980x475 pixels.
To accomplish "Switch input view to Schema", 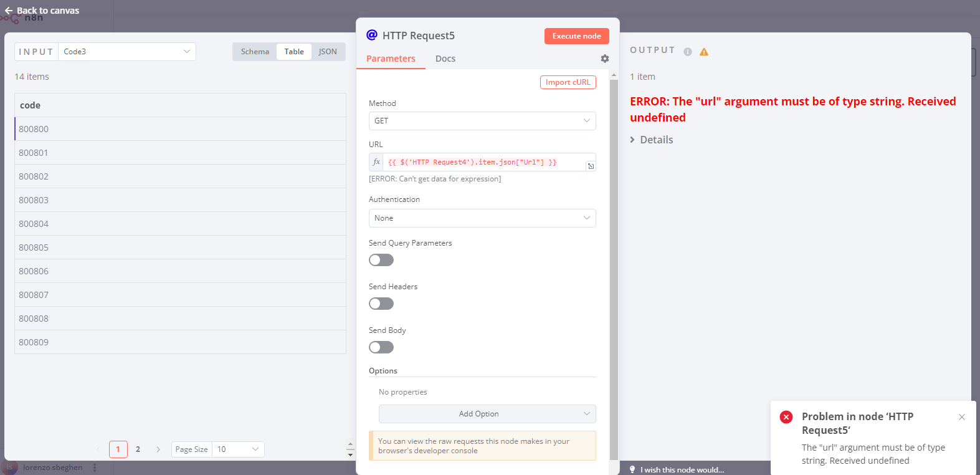I will (x=255, y=52).
